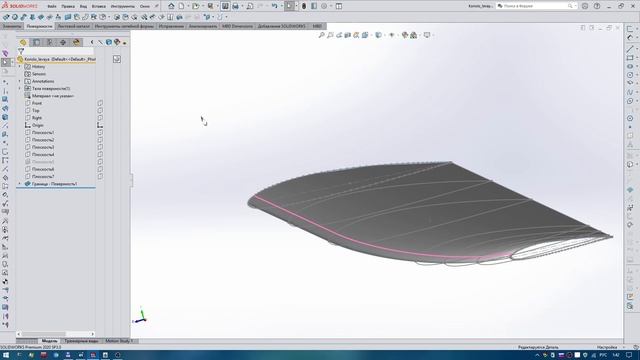640x360 pixels.
Task: Toggle visibility of the Front plane
Action: 100,103
